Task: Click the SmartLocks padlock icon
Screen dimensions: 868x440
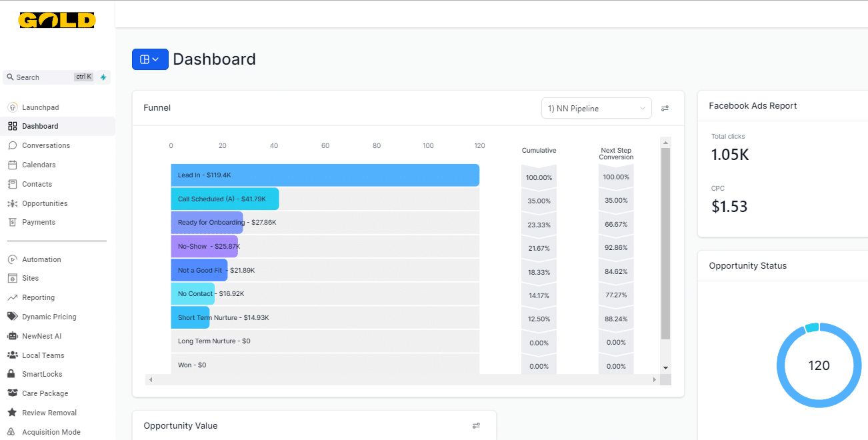Action: 13,374
